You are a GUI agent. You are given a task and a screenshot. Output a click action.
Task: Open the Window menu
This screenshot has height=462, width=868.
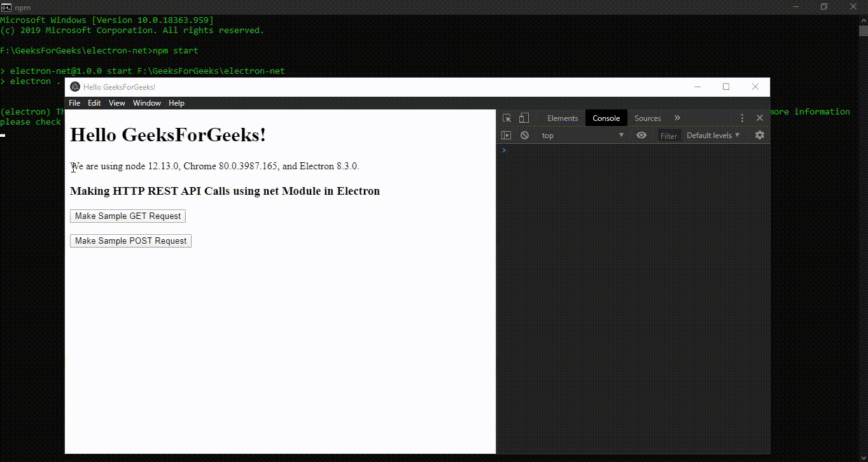click(x=147, y=103)
